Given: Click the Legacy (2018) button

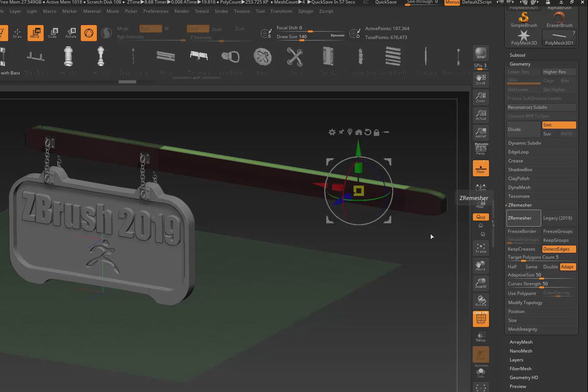Looking at the screenshot, I should tap(559, 218).
